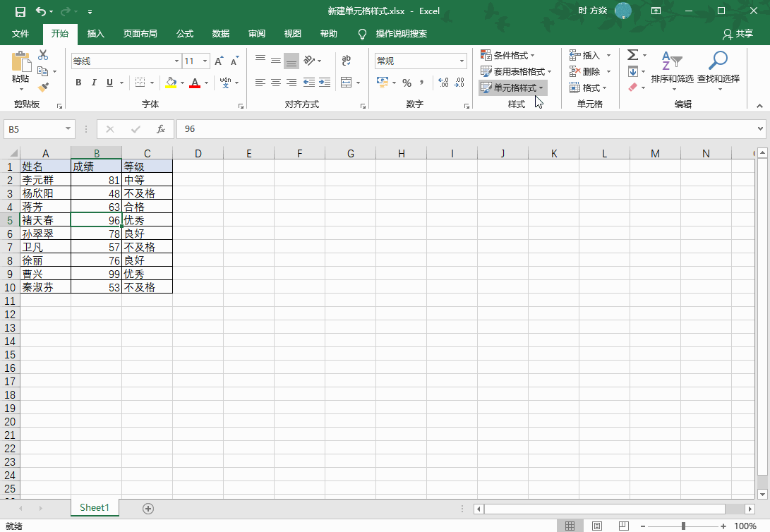Switch to the 公式 tab
This screenshot has width=770, height=532.
coord(185,33)
